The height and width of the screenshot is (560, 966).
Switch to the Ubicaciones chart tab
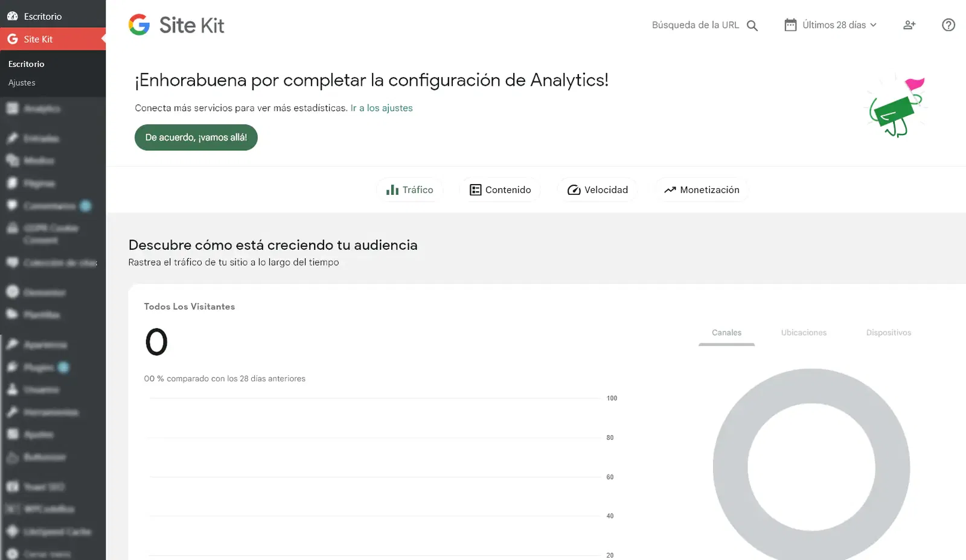coord(804,332)
